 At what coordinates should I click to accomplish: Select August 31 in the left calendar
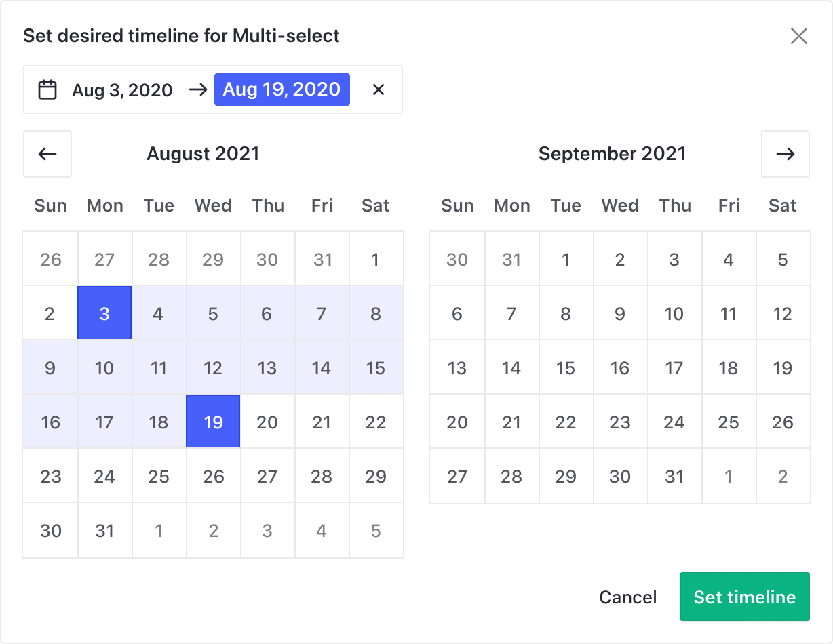[x=104, y=530]
